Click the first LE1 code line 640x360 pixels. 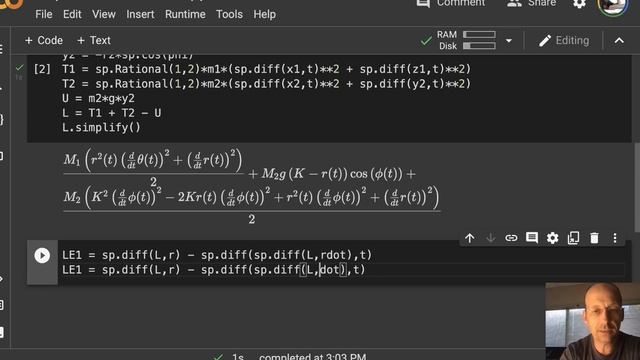tap(217, 255)
